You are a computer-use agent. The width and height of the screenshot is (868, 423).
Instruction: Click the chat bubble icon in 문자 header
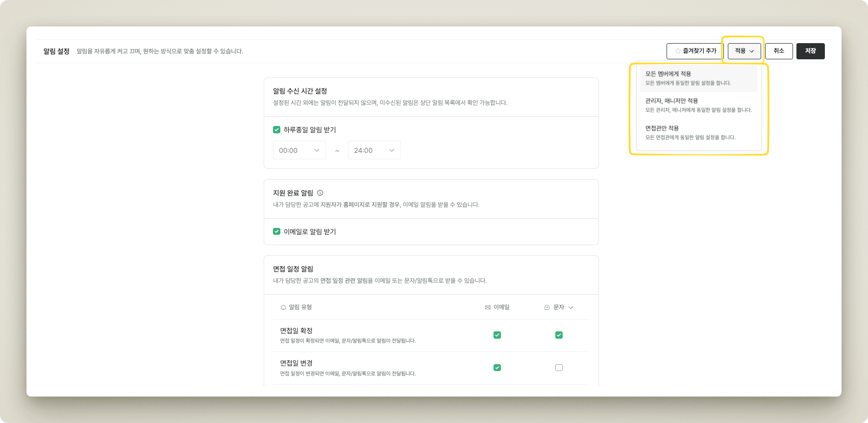click(547, 307)
